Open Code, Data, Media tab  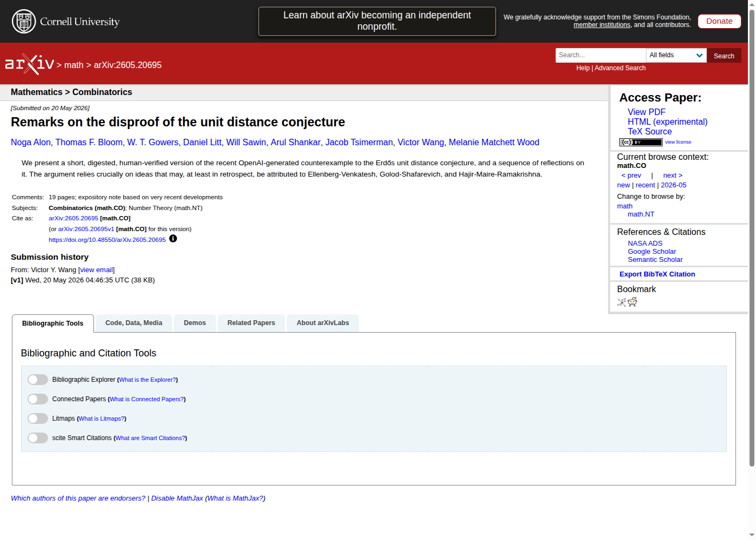pos(134,323)
